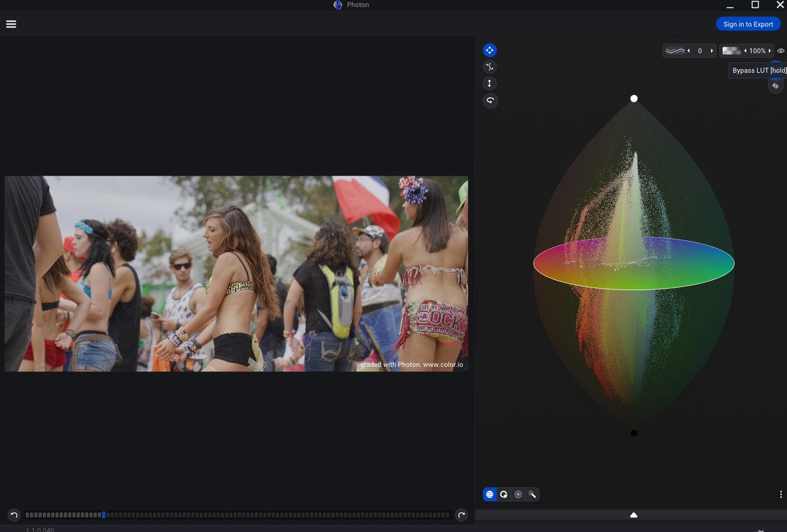
Task: Click the black point handle below the gamut
Action: tap(634, 433)
